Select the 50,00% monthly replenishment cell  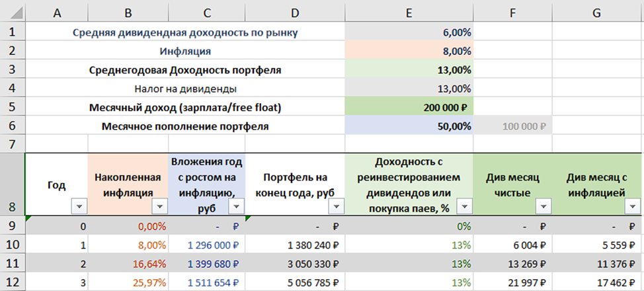click(x=409, y=126)
